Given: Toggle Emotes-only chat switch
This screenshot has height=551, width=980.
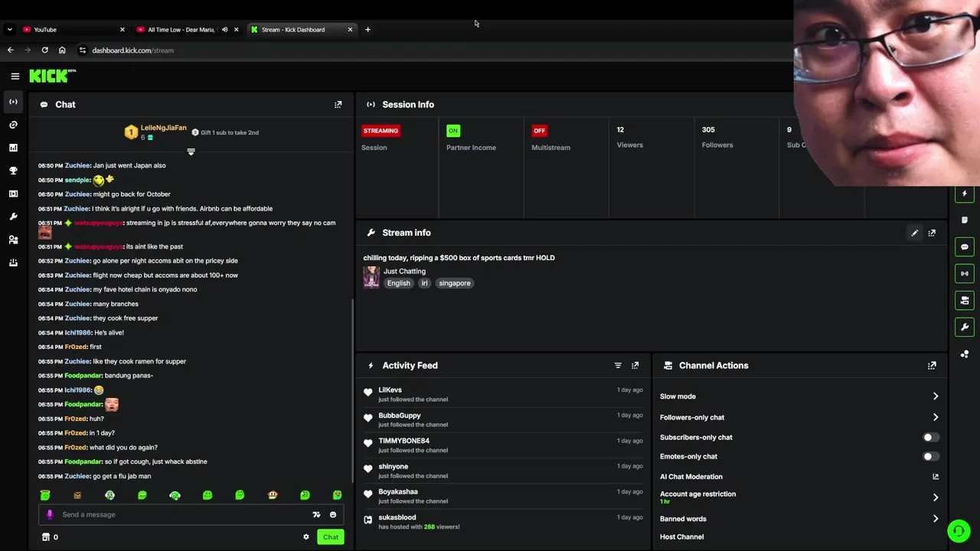Looking at the screenshot, I should pos(931,456).
